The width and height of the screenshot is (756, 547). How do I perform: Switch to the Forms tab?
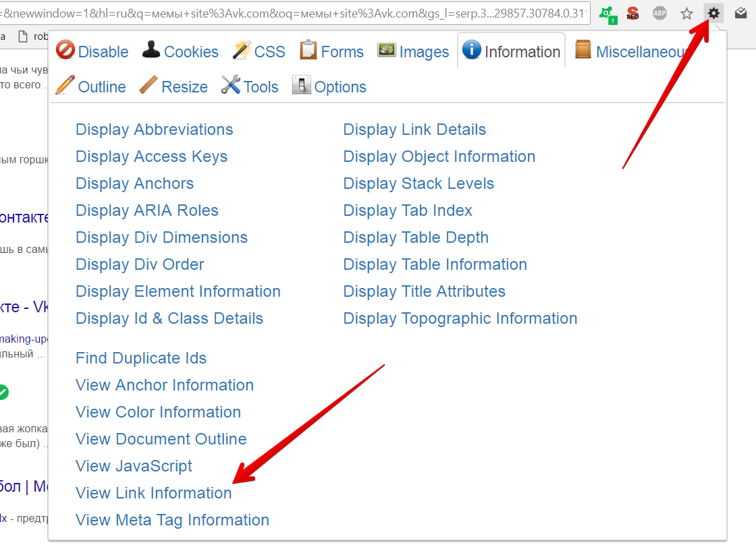331,52
